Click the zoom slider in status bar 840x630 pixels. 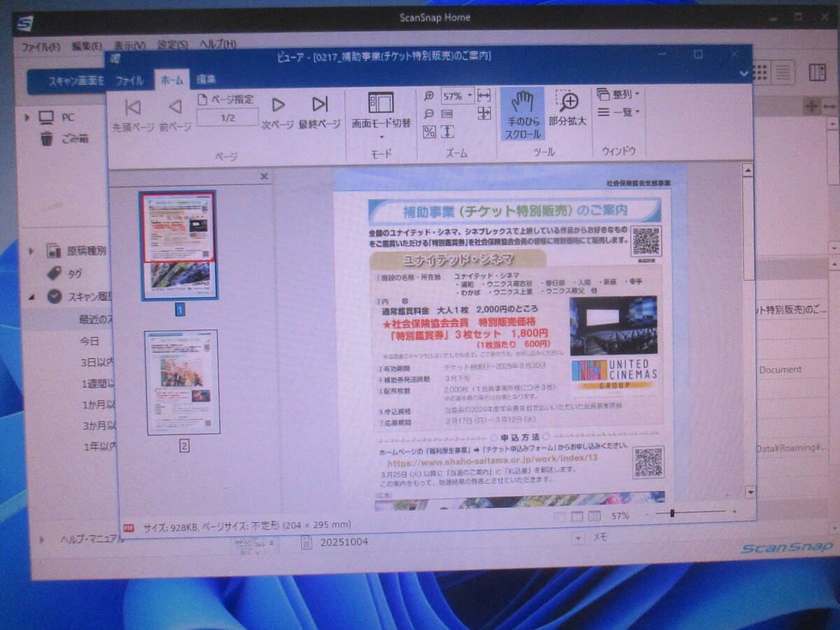click(x=672, y=513)
